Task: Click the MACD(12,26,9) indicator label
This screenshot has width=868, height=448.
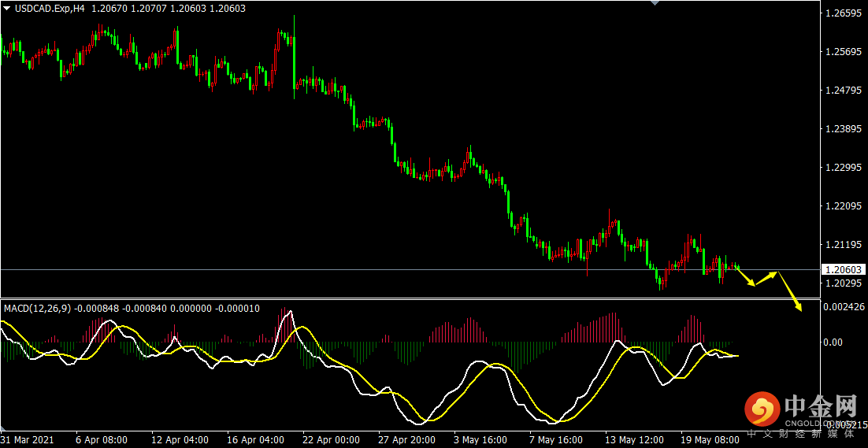Action: pyautogui.click(x=37, y=308)
